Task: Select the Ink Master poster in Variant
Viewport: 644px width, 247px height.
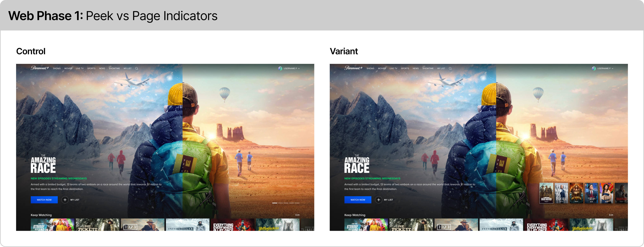Action: pos(576,193)
